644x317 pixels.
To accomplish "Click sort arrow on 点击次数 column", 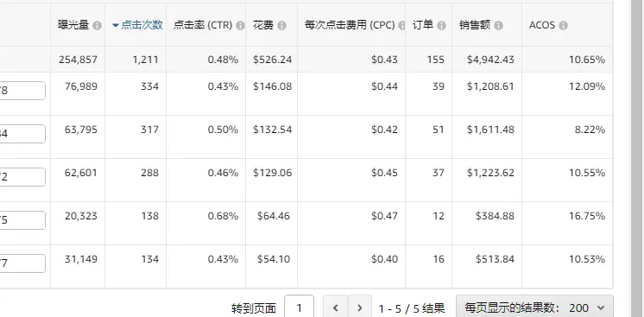I will pyautogui.click(x=116, y=26).
